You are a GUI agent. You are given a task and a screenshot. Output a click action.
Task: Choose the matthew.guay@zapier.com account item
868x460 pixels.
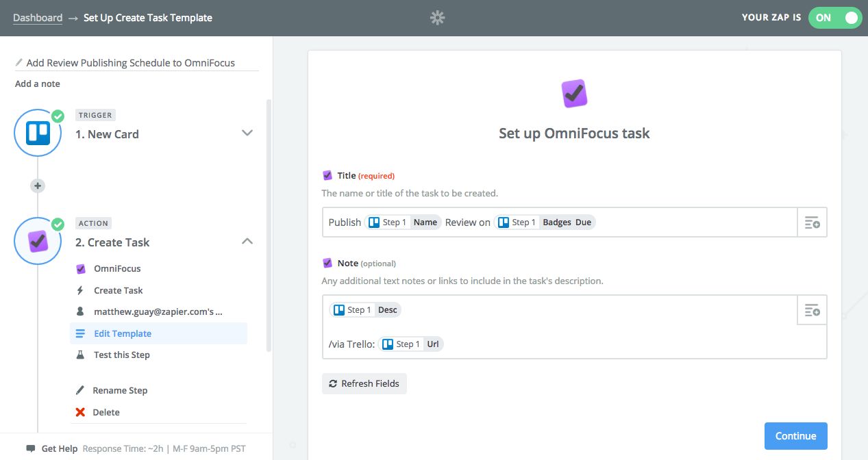[158, 311]
